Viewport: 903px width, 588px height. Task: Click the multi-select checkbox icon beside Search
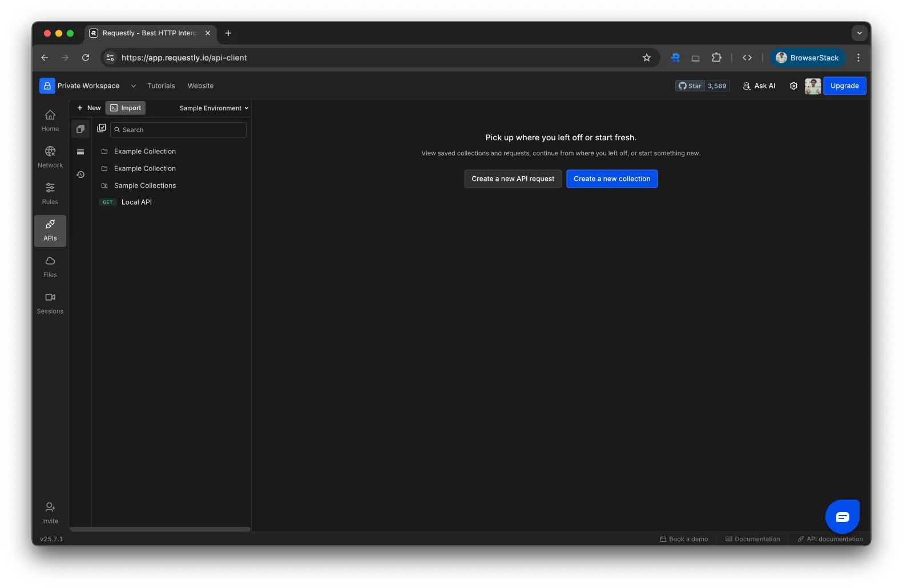[x=102, y=129]
